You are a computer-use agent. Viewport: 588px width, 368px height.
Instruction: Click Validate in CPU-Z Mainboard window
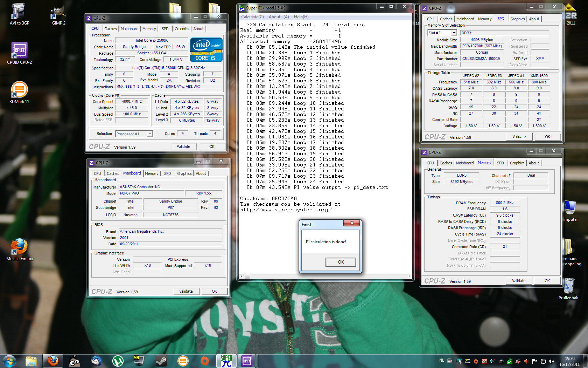(x=186, y=291)
